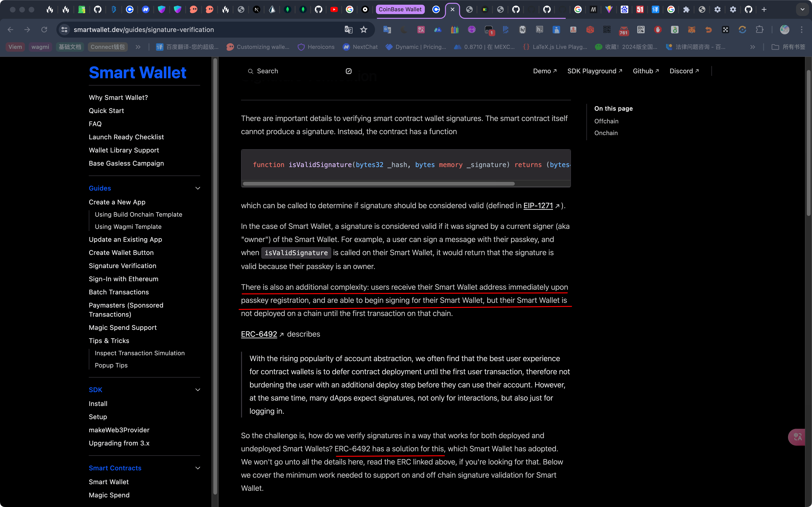812x507 pixels.
Task: Go to Quick Start page
Action: pos(106,111)
